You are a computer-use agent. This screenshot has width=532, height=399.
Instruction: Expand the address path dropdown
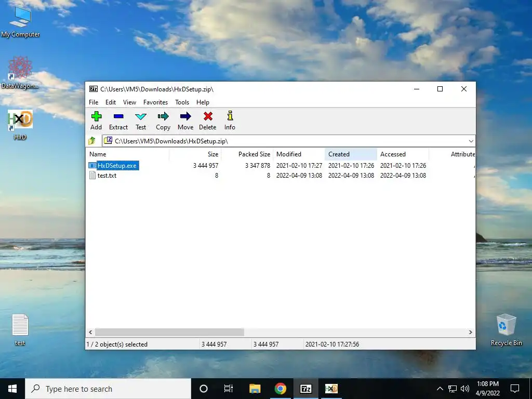pos(471,141)
